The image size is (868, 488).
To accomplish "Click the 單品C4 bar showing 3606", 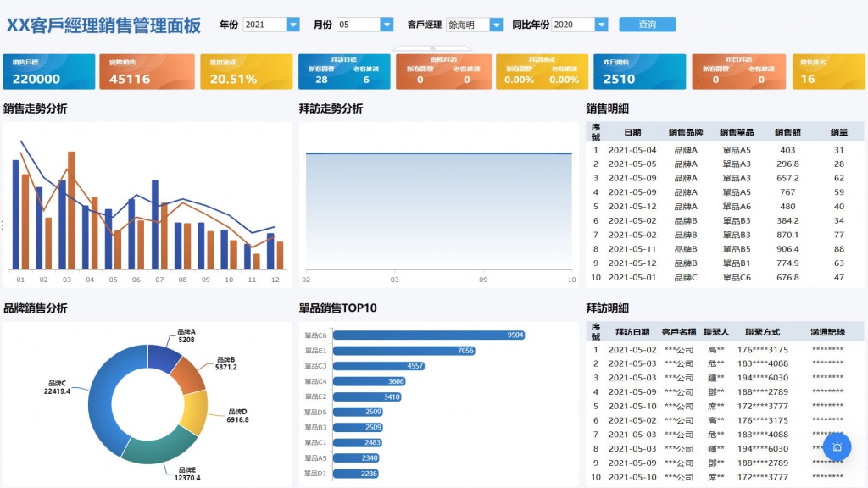I will point(370,381).
